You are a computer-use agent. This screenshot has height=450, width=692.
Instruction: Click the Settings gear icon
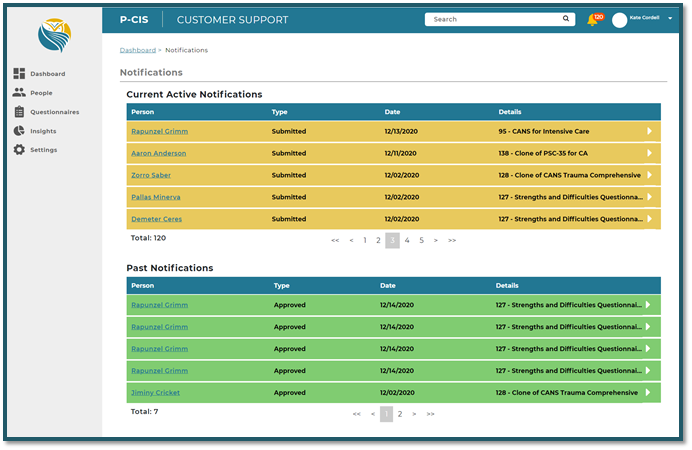tap(19, 150)
